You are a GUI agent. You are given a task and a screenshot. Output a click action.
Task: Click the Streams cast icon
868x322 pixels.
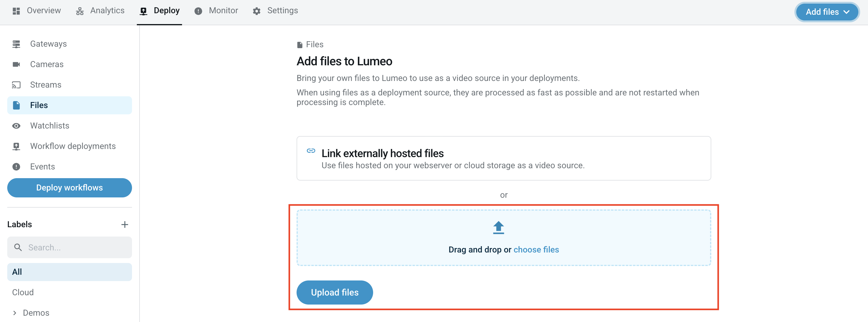click(x=16, y=85)
